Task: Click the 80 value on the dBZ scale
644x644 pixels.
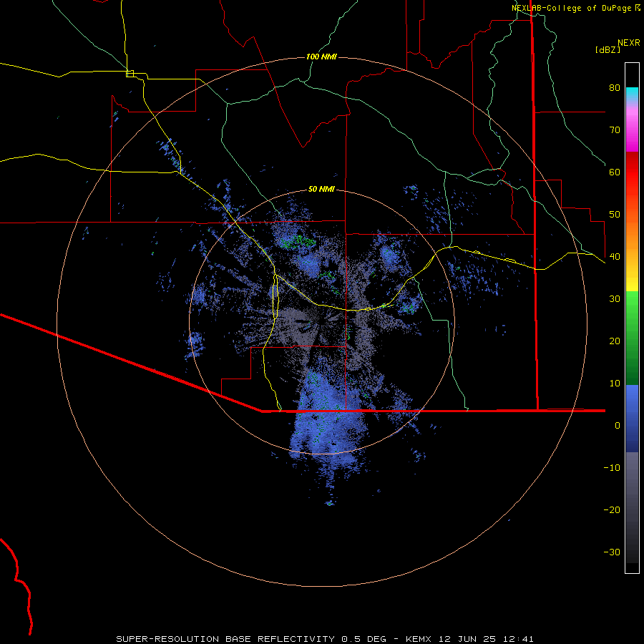Action: coord(615,88)
